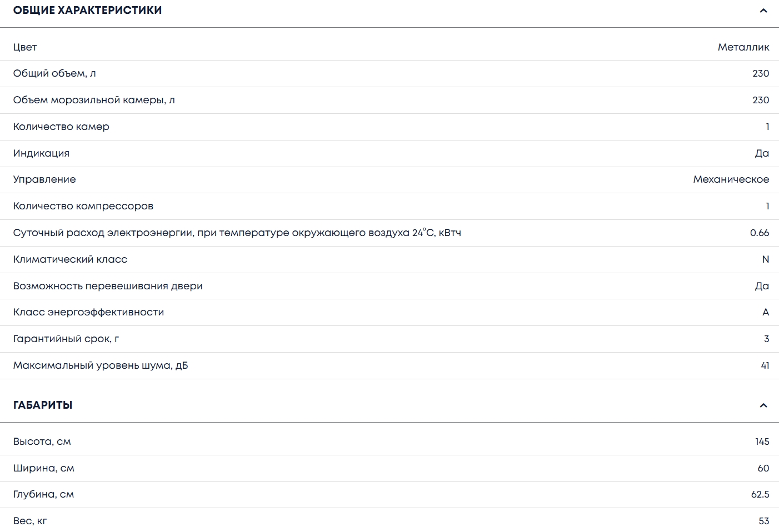This screenshot has width=779, height=532.
Task: Click the Количество компрессоров label
Action: coord(83,206)
